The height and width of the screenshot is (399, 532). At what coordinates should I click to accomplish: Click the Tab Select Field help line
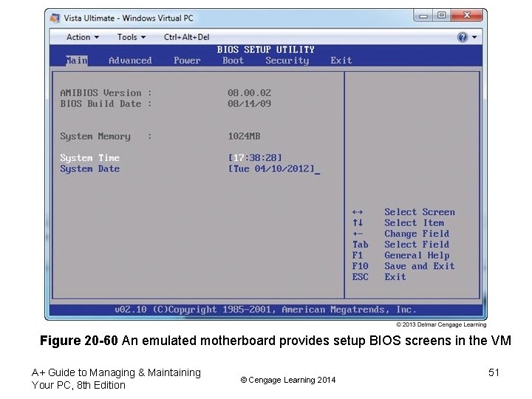(x=400, y=245)
